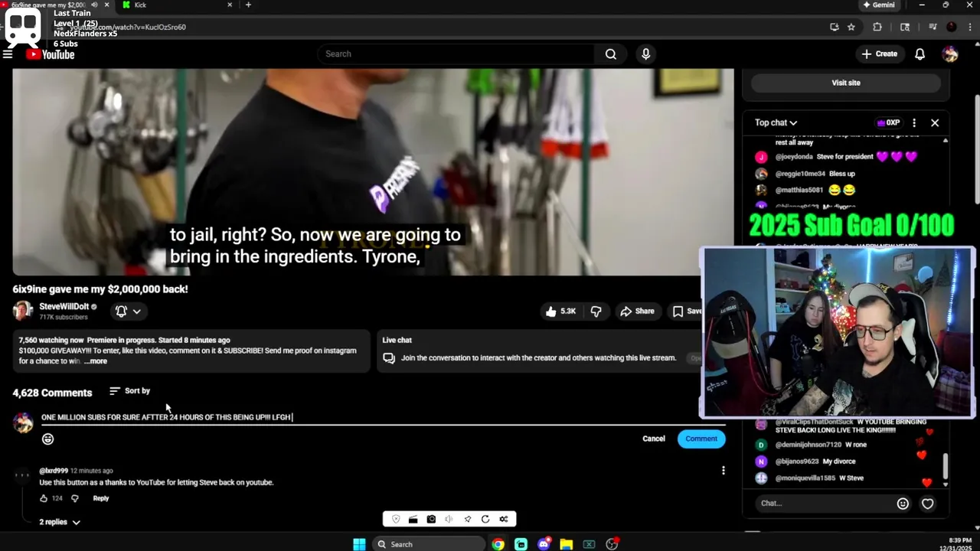
Task: Share the video
Action: click(637, 311)
